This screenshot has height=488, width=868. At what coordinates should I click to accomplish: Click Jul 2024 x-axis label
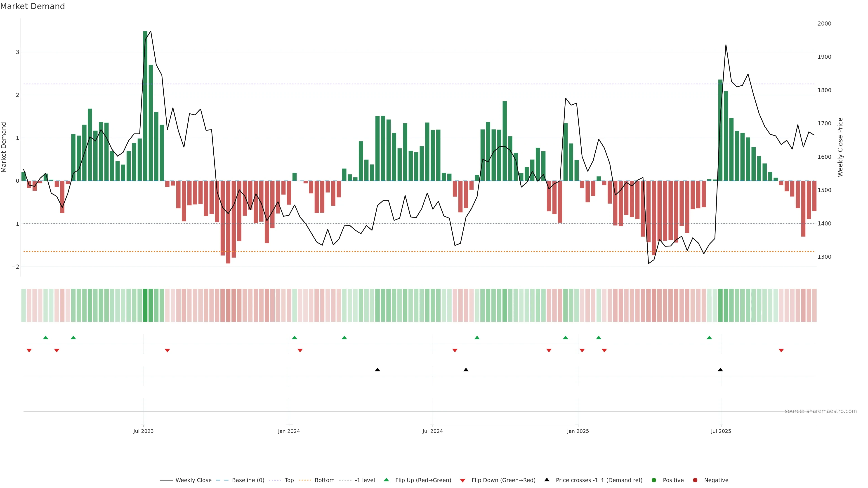click(433, 431)
